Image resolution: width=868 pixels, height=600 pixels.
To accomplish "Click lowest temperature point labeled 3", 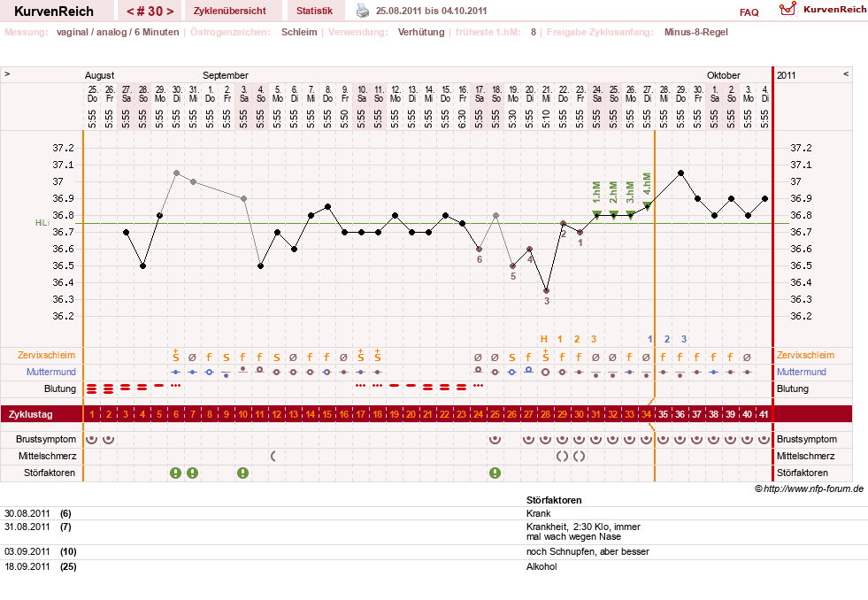I will click(x=546, y=290).
